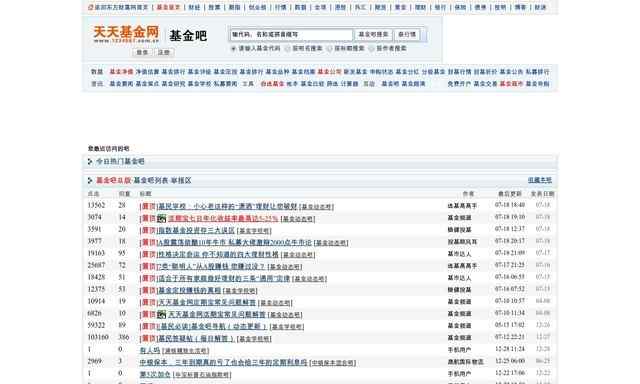Open 全球 in the top nav
The image size is (640, 384).
click(x=320, y=7)
